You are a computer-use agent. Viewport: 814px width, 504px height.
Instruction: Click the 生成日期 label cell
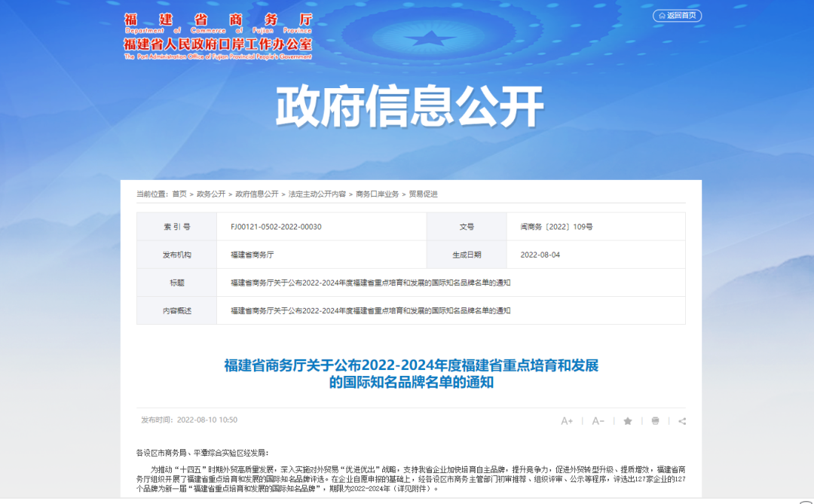(x=467, y=255)
